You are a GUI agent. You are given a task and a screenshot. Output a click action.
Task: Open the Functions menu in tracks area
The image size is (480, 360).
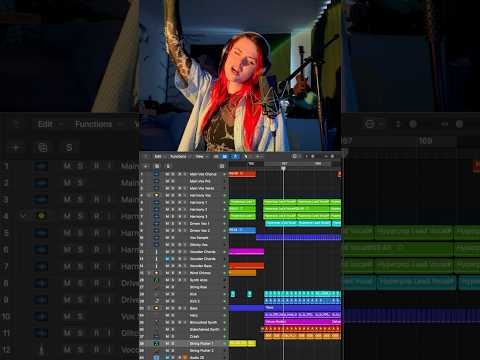[178, 156]
